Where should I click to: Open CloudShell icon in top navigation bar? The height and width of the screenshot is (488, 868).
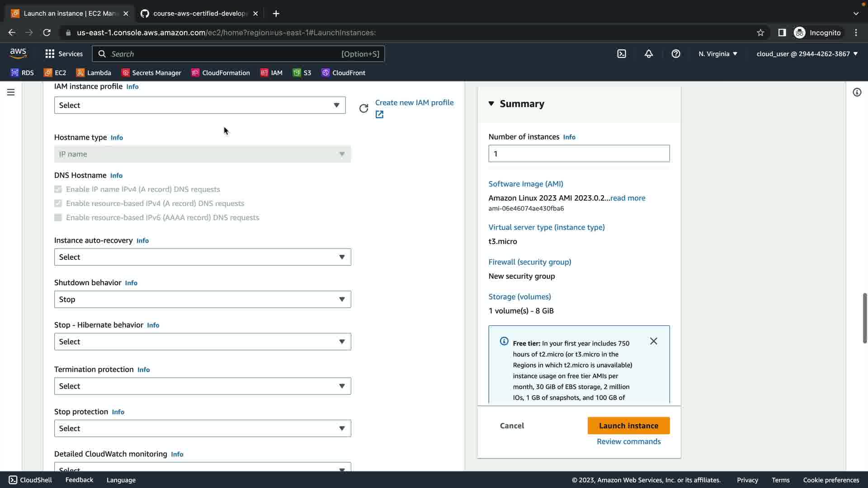[622, 54]
